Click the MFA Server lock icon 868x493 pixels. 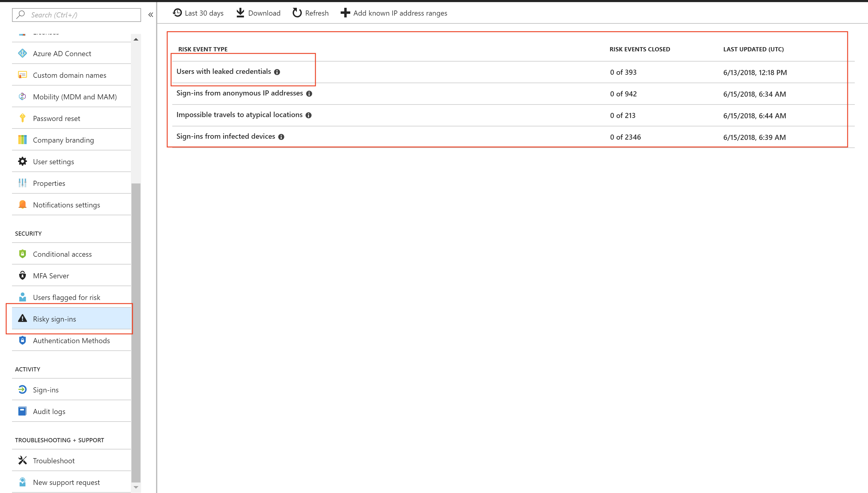pos(22,276)
